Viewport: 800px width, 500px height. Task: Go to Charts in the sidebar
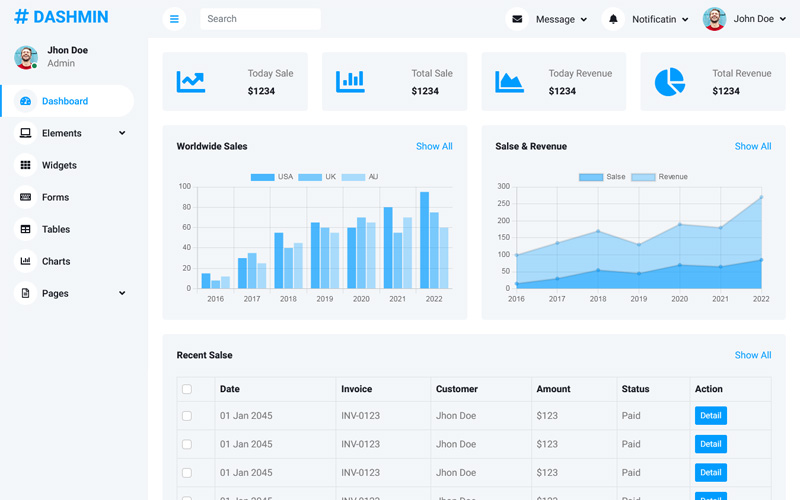(55, 261)
